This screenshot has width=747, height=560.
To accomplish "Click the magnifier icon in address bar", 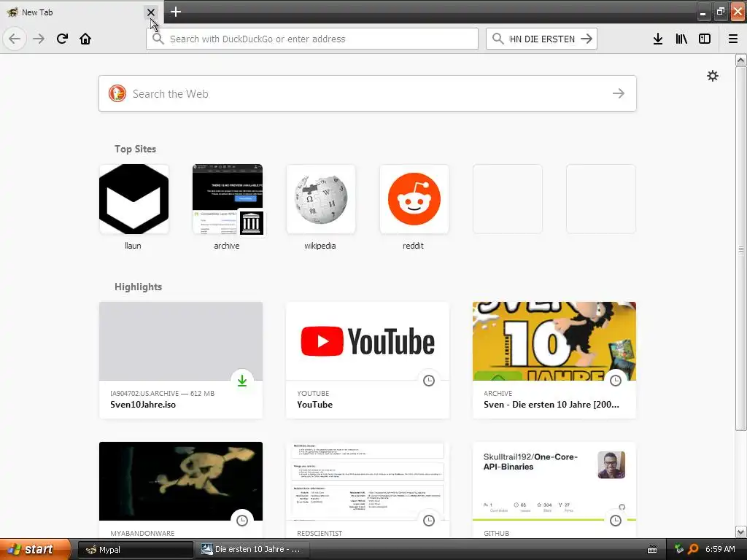I will pyautogui.click(x=158, y=39).
